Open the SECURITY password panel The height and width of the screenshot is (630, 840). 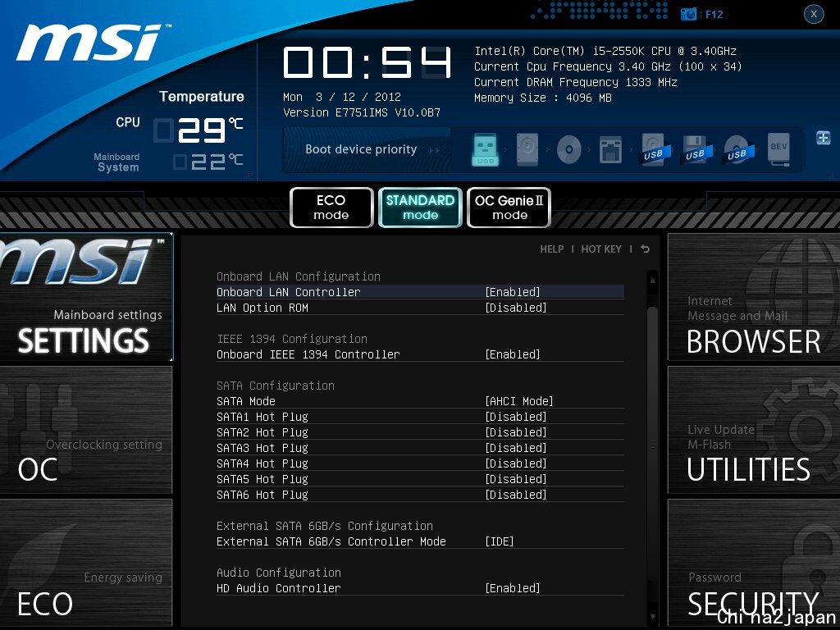tap(754, 563)
